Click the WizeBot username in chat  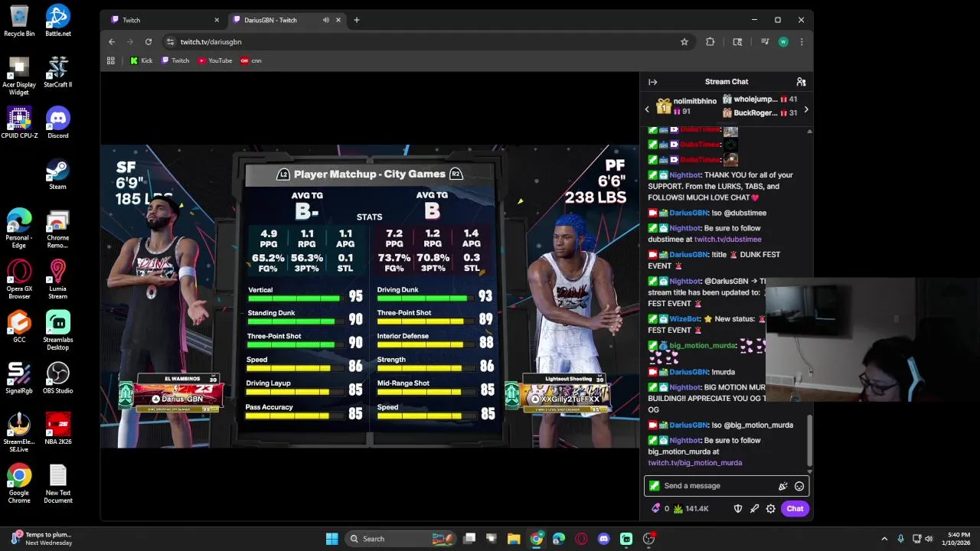(x=684, y=319)
